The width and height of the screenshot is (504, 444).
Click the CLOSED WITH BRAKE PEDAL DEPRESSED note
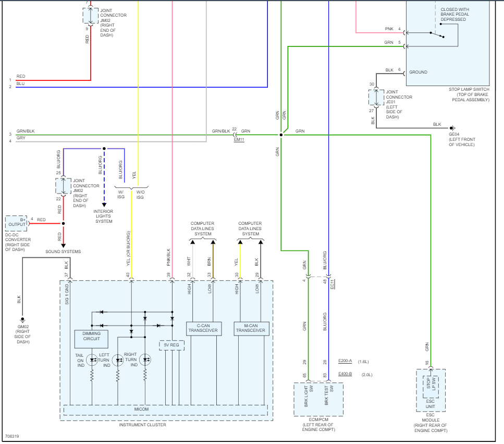point(454,15)
